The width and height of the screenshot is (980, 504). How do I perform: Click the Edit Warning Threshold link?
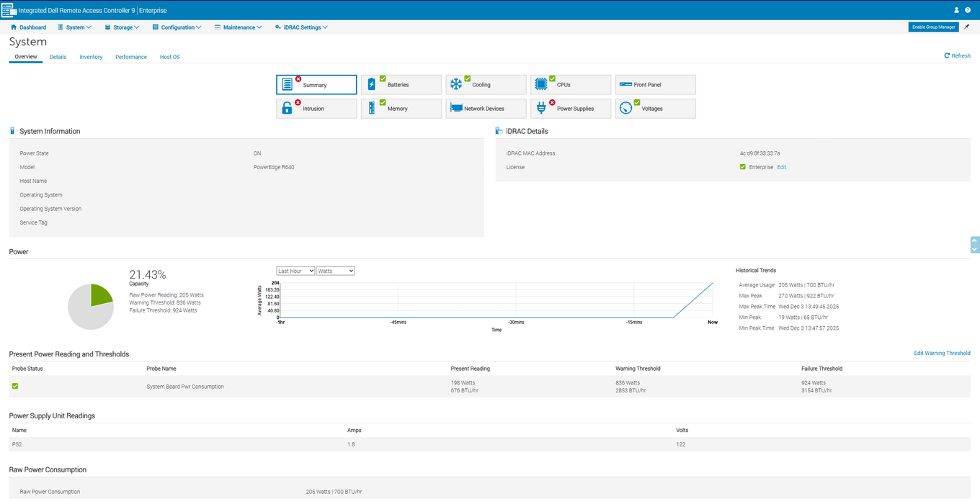tap(942, 354)
